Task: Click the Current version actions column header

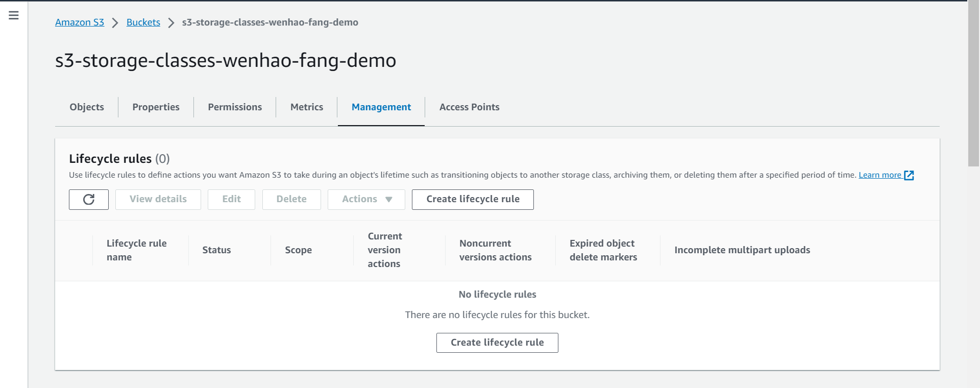Action: tap(385, 250)
